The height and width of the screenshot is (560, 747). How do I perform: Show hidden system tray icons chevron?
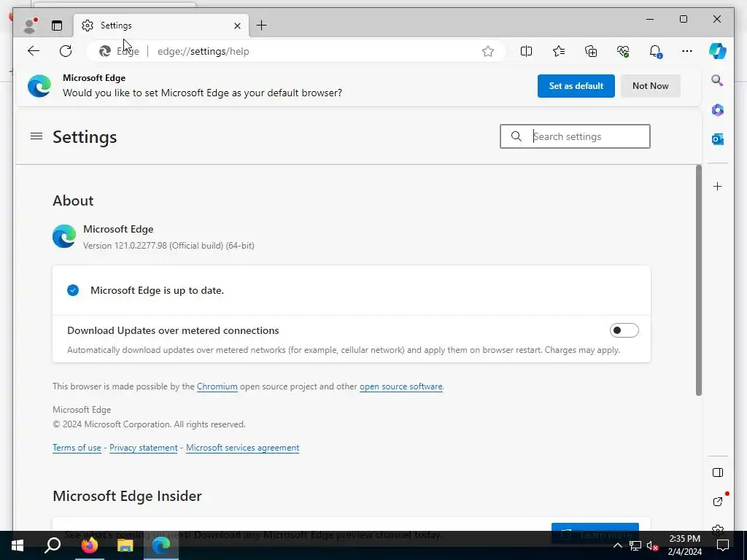click(x=617, y=545)
